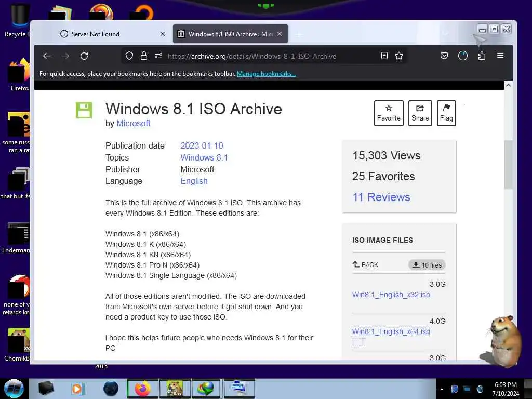The height and width of the screenshot is (399, 532).
Task: Open the Firefox hamburger application menu
Action: 500,56
